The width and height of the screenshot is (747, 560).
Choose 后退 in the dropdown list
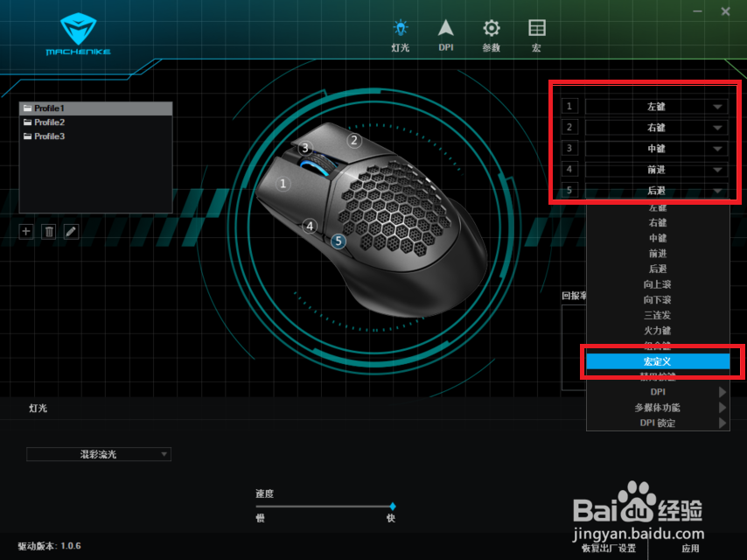658,269
